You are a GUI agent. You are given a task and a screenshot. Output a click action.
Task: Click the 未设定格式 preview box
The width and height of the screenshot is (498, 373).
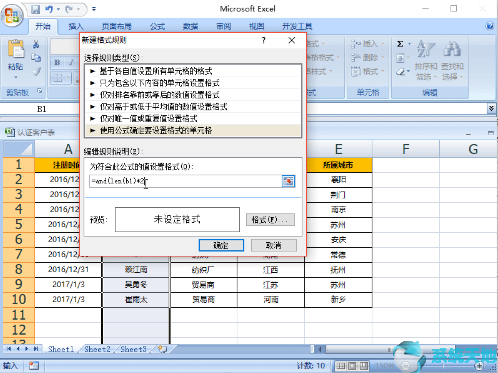click(177, 219)
